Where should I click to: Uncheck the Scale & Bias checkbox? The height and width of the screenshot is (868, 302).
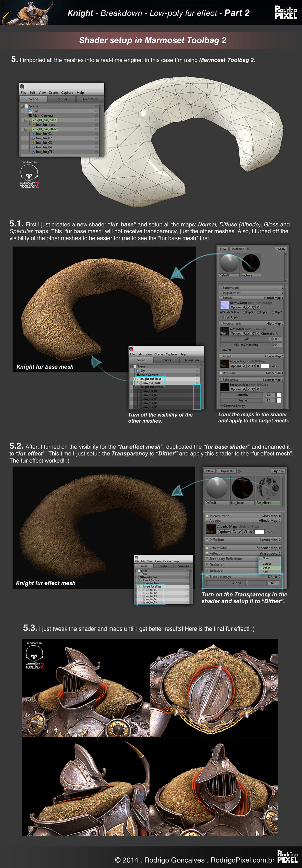click(x=221, y=312)
